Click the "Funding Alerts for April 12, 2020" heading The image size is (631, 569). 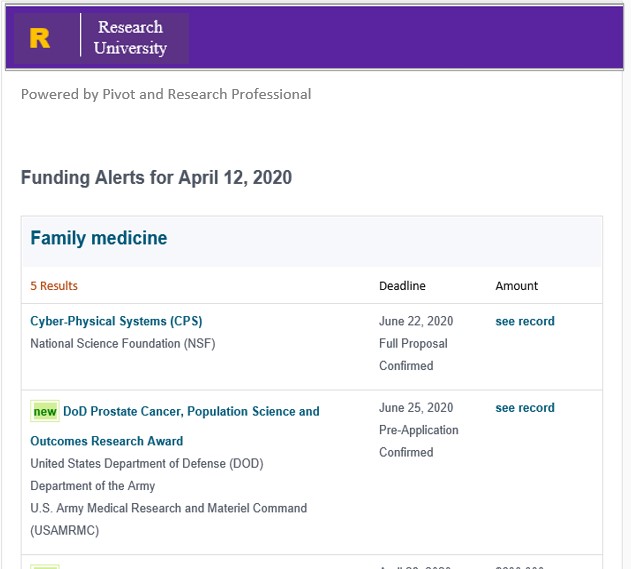tap(156, 178)
